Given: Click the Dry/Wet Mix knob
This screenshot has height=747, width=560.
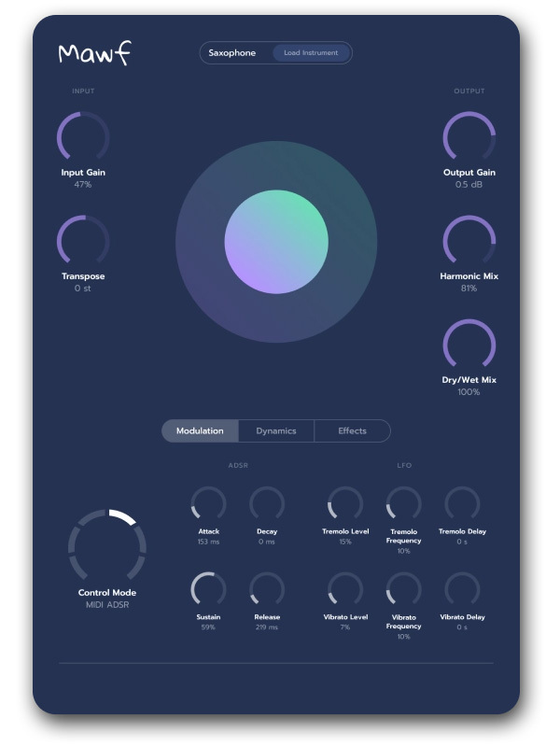Looking at the screenshot, I should [469, 344].
